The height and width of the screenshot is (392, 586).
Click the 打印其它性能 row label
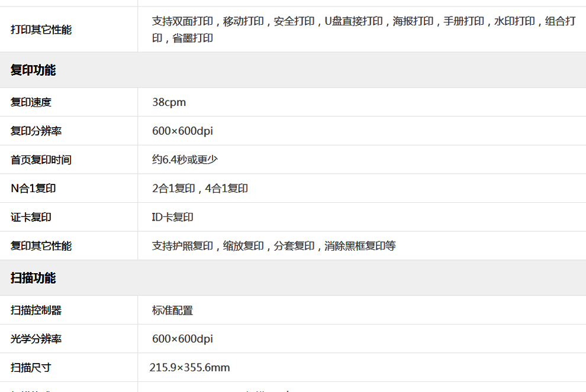(x=41, y=30)
